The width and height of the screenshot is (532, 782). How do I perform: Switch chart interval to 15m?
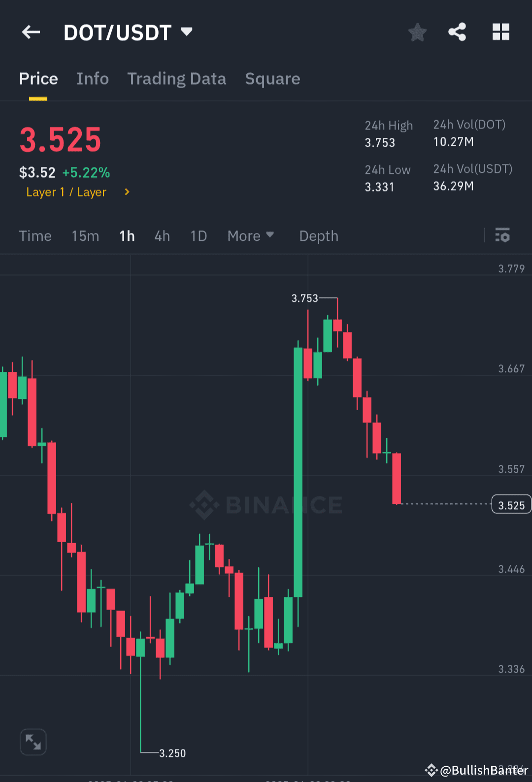85,236
